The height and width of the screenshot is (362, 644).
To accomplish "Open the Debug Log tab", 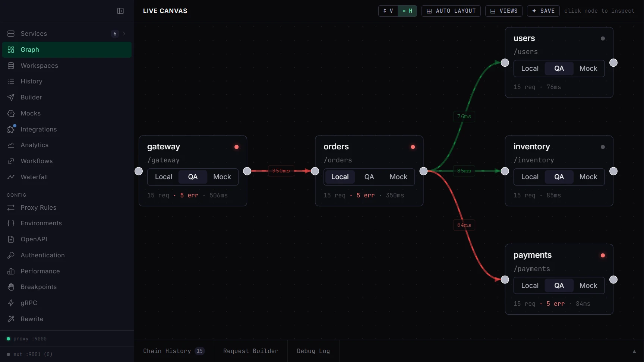I will (313, 351).
